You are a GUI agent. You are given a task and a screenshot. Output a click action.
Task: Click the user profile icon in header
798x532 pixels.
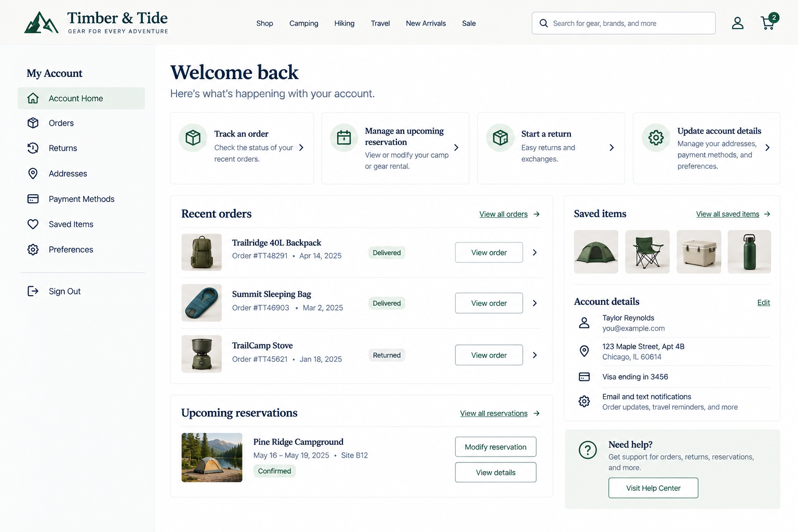[x=738, y=23]
